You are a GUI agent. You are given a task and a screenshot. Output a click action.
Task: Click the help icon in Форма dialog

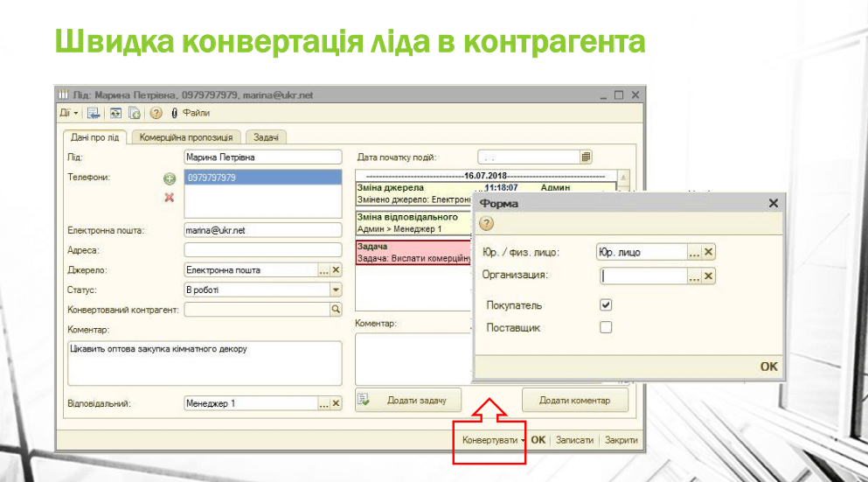(x=487, y=223)
